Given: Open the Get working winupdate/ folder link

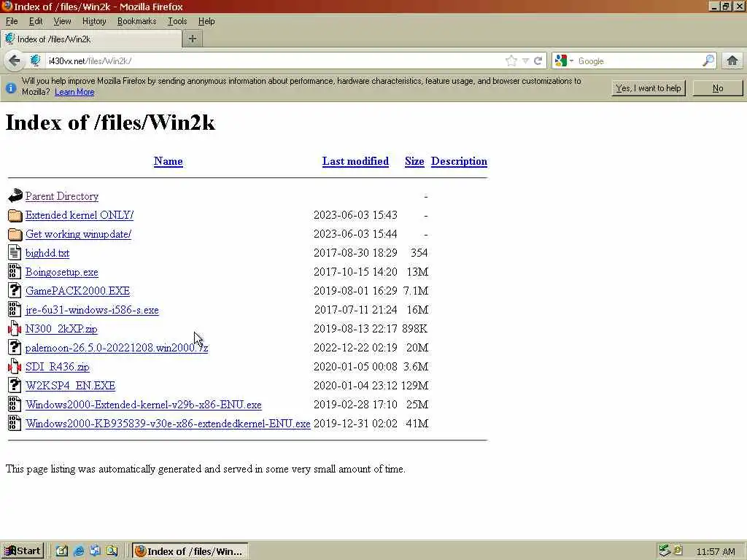Looking at the screenshot, I should tap(78, 234).
